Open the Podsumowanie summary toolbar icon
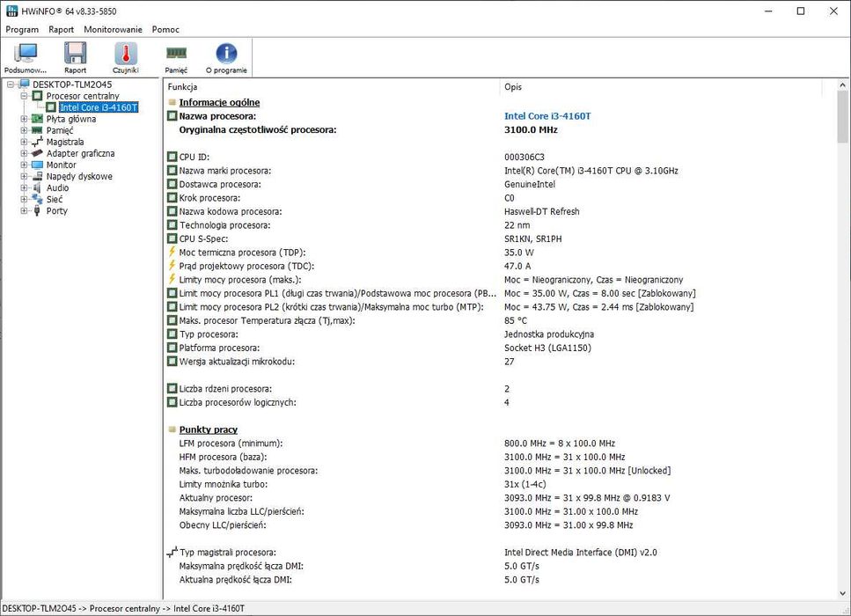The height and width of the screenshot is (616, 851). [x=26, y=54]
